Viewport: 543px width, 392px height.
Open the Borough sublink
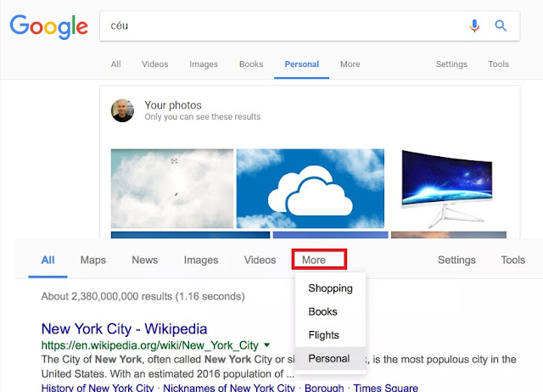point(324,388)
